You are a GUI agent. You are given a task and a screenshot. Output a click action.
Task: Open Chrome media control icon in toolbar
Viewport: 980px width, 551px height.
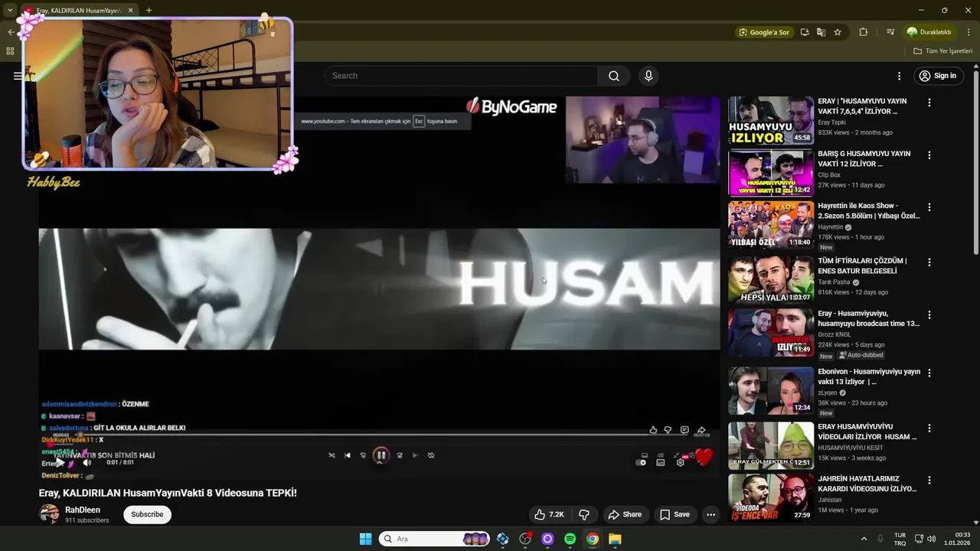click(x=890, y=32)
